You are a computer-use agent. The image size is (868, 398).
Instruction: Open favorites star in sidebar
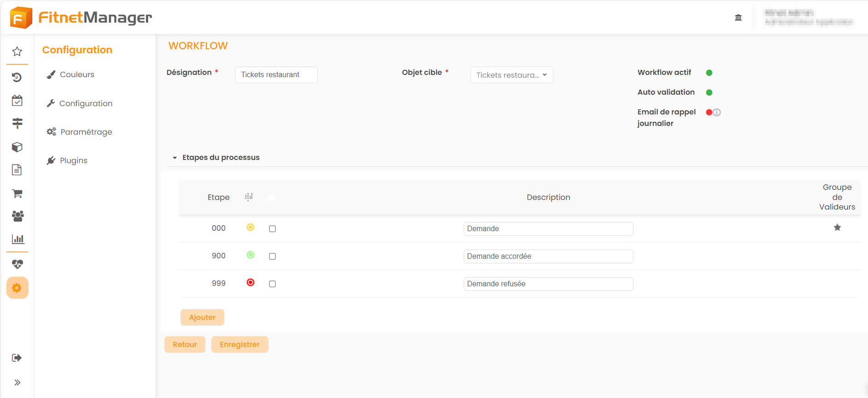tap(17, 51)
